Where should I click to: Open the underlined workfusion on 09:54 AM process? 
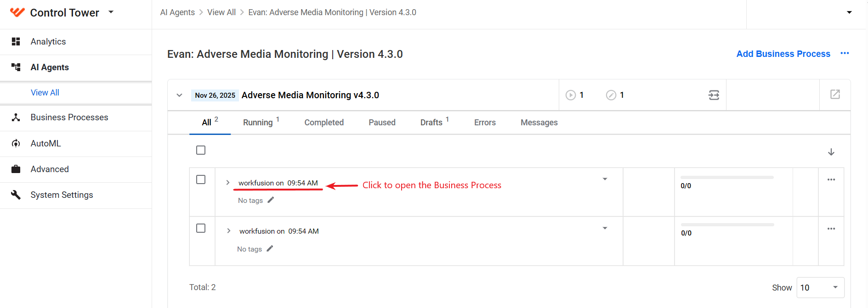pos(278,183)
